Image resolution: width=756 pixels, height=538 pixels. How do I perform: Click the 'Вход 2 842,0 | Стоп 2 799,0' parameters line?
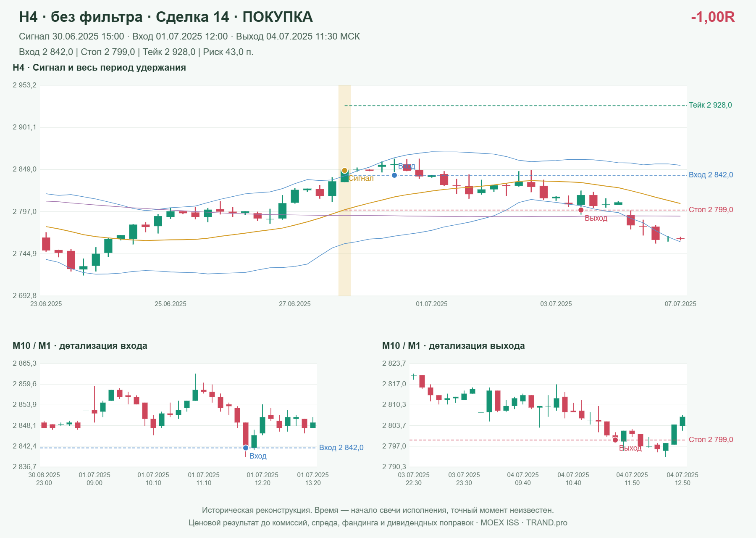click(136, 52)
